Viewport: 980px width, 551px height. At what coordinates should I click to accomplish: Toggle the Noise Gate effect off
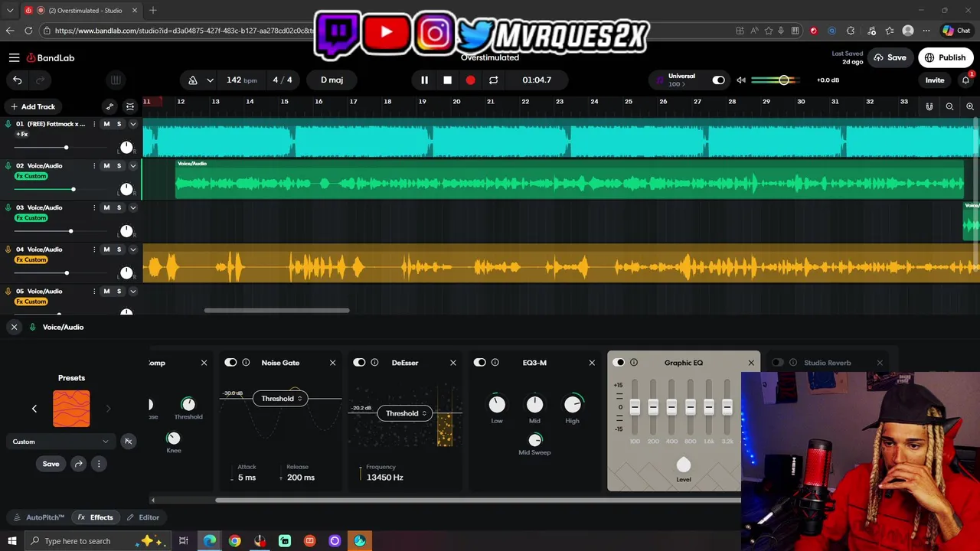[230, 363]
